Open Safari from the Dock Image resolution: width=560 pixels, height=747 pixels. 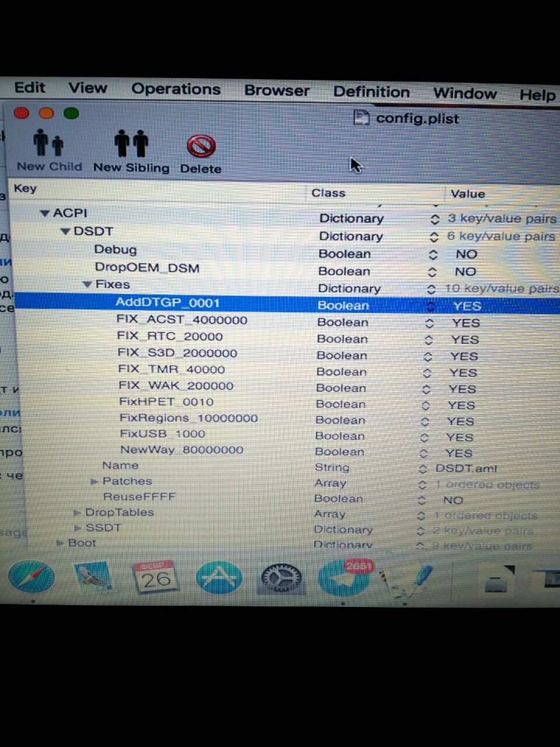32,577
